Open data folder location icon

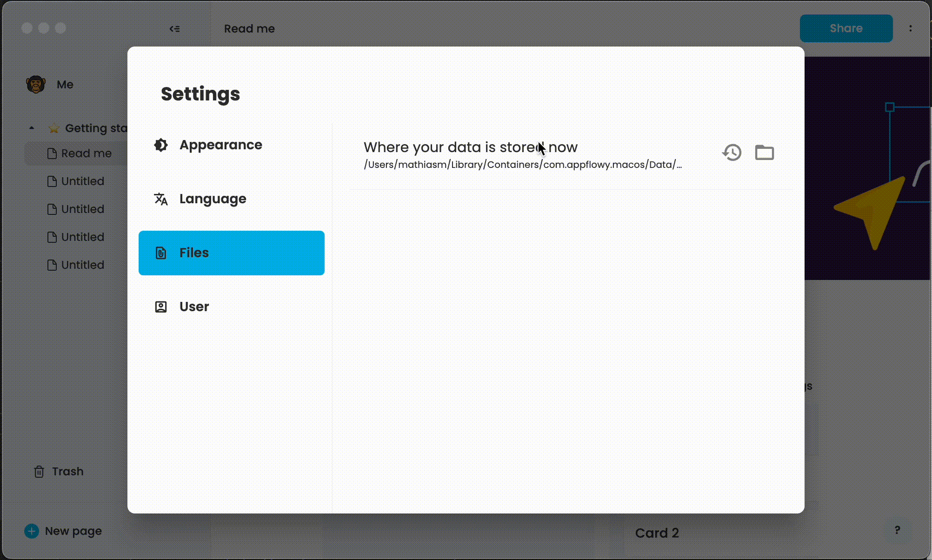(x=764, y=153)
